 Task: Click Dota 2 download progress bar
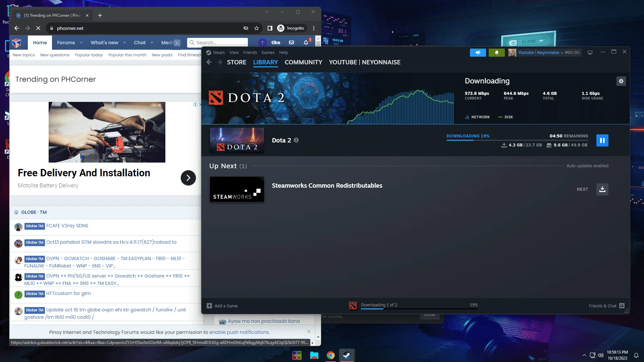[x=517, y=140]
